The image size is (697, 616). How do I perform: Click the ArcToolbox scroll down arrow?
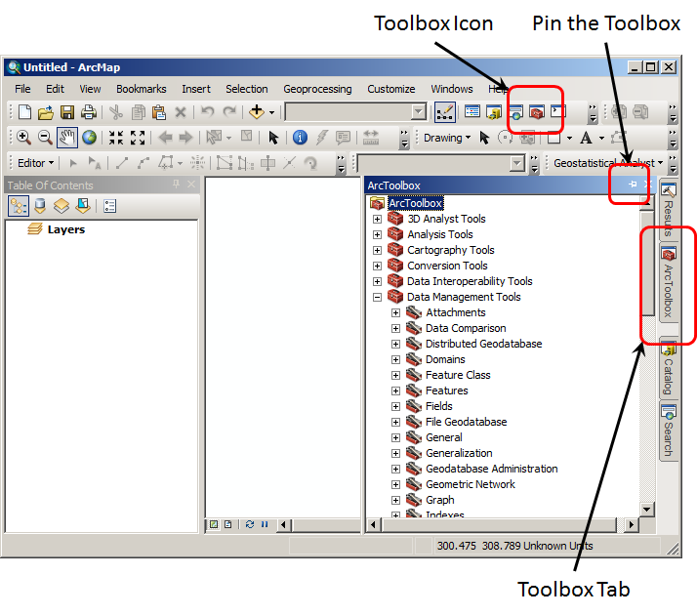646,509
